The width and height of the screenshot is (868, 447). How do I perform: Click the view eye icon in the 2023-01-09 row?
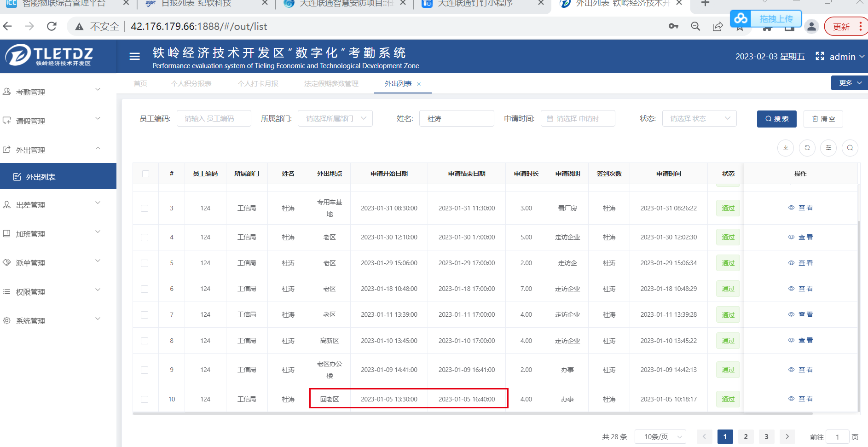click(x=791, y=370)
